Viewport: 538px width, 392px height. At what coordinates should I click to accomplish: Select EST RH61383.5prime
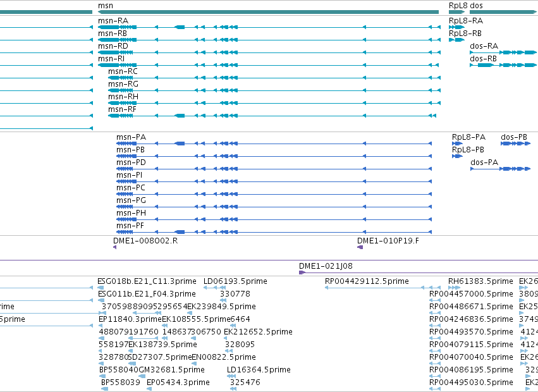(x=480, y=281)
